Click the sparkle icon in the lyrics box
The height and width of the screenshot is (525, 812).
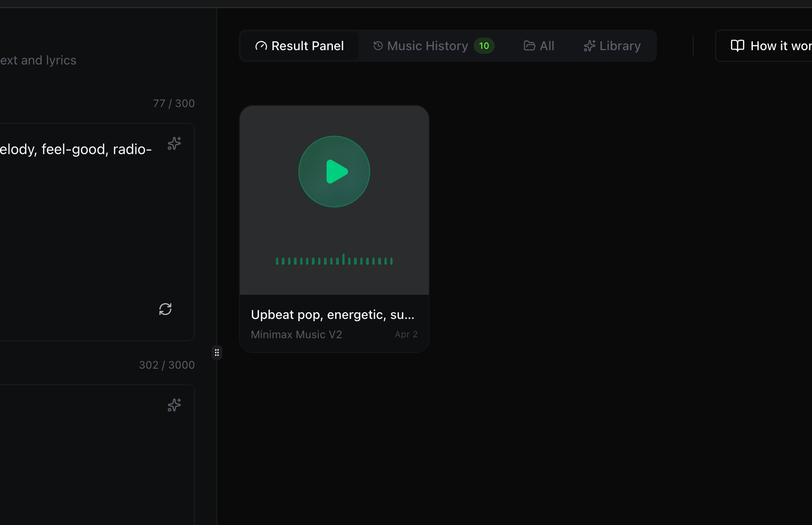pyautogui.click(x=174, y=405)
